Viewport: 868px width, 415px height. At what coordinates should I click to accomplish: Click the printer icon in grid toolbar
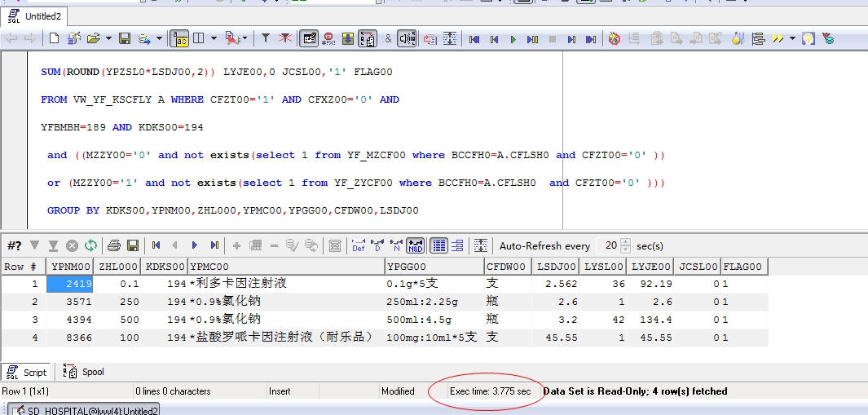(x=114, y=245)
